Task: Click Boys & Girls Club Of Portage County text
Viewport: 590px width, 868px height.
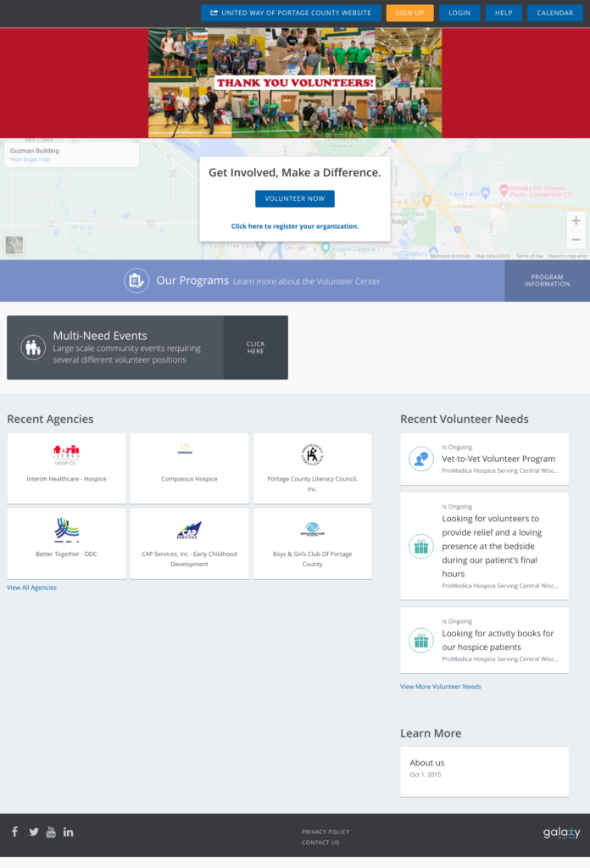Action: tap(312, 559)
